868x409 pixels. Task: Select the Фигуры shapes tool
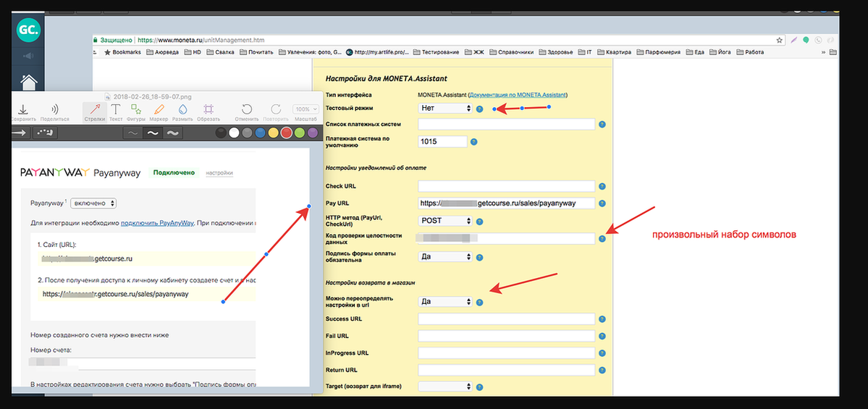pos(136,112)
